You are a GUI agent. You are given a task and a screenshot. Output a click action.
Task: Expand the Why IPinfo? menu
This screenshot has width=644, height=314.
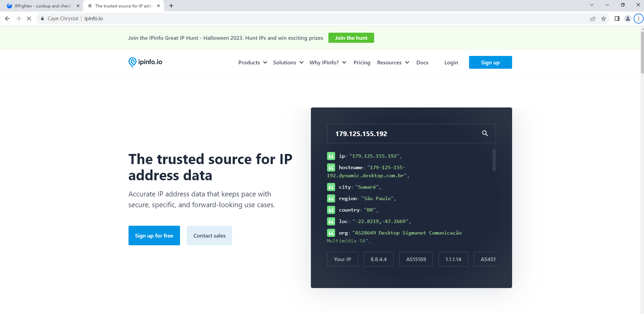tap(328, 62)
